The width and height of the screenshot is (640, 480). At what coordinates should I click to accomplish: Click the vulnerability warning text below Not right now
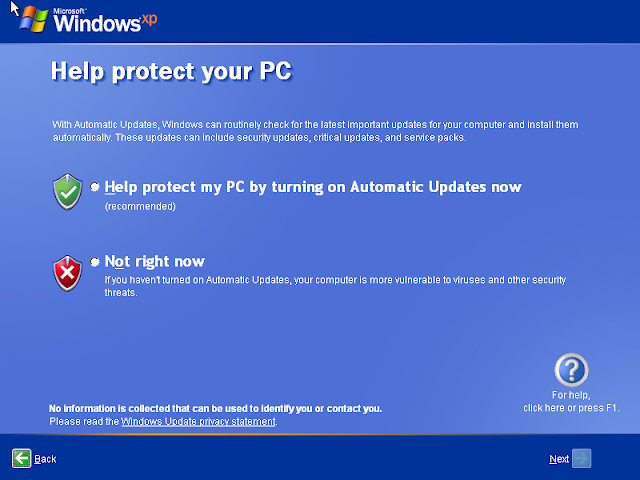coord(335,286)
